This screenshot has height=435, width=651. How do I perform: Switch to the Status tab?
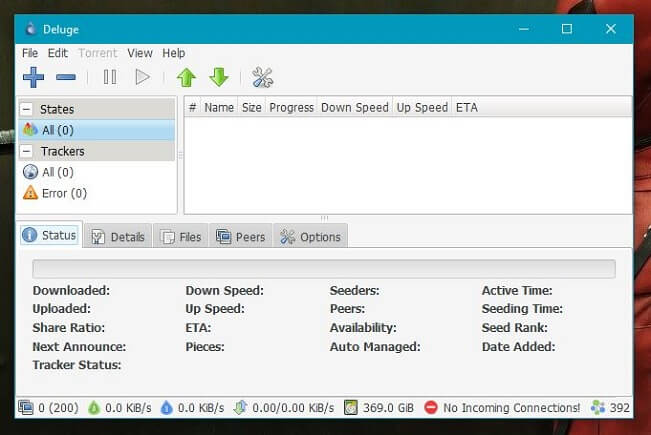coord(49,235)
